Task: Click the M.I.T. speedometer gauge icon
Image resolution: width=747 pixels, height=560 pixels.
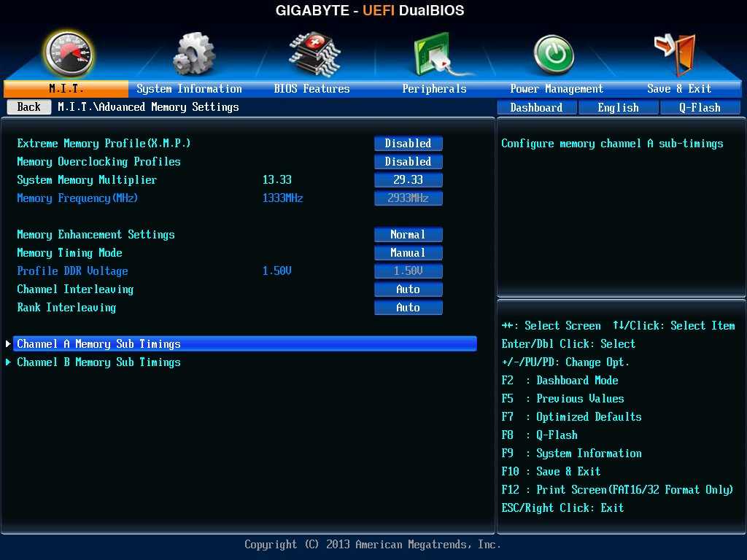Action: pyautogui.click(x=68, y=54)
